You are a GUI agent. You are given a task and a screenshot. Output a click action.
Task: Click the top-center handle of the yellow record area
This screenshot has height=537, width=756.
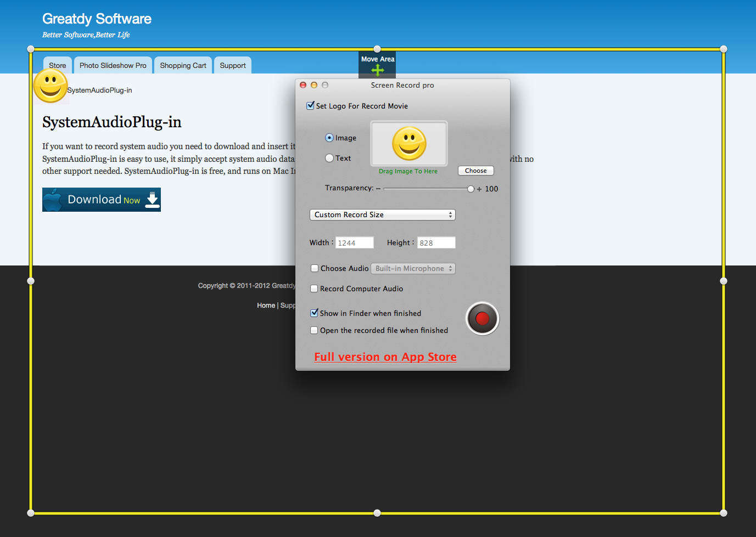[x=377, y=49]
